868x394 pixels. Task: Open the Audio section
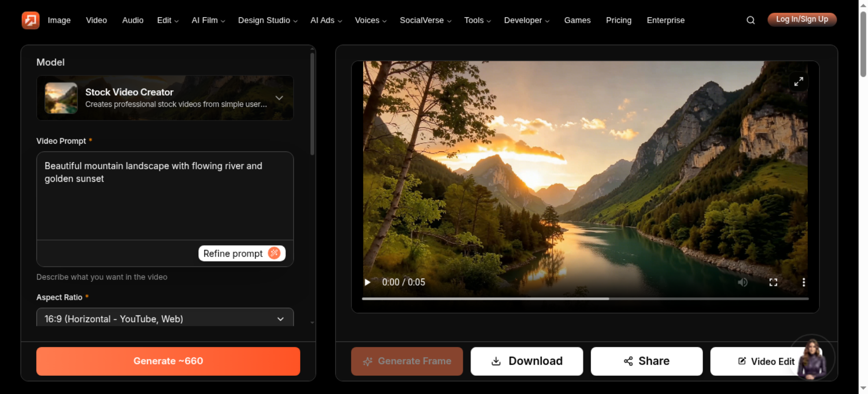click(133, 20)
